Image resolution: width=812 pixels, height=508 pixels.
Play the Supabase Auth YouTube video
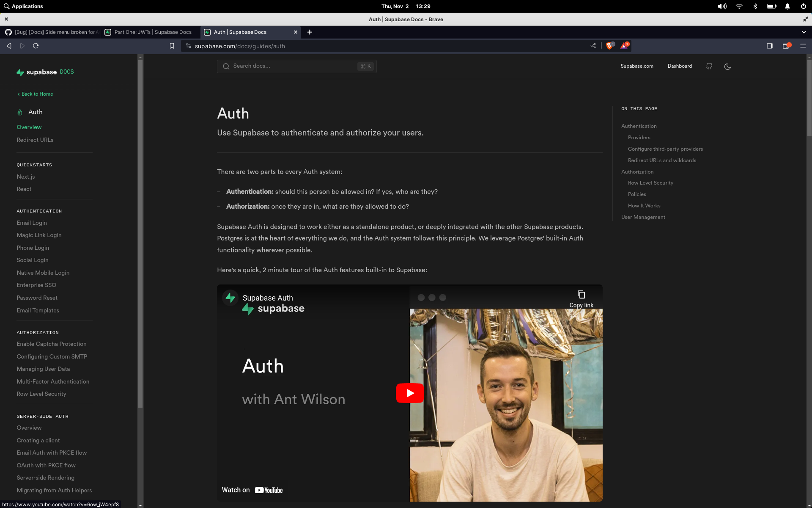[409, 392]
